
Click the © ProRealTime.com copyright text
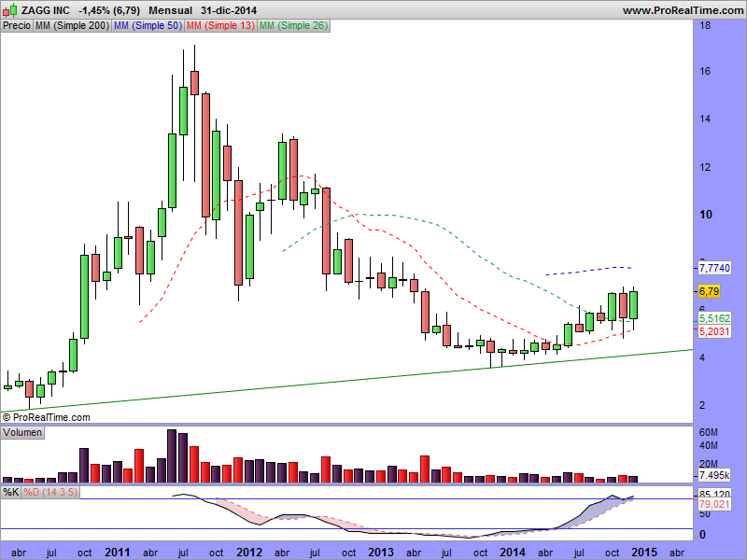pyautogui.click(x=46, y=417)
